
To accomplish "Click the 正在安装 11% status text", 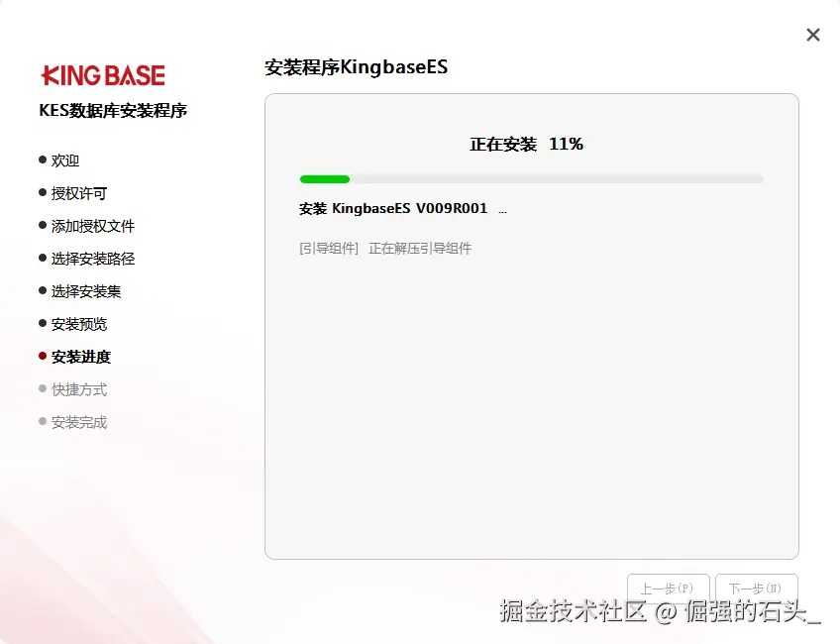I will [526, 144].
